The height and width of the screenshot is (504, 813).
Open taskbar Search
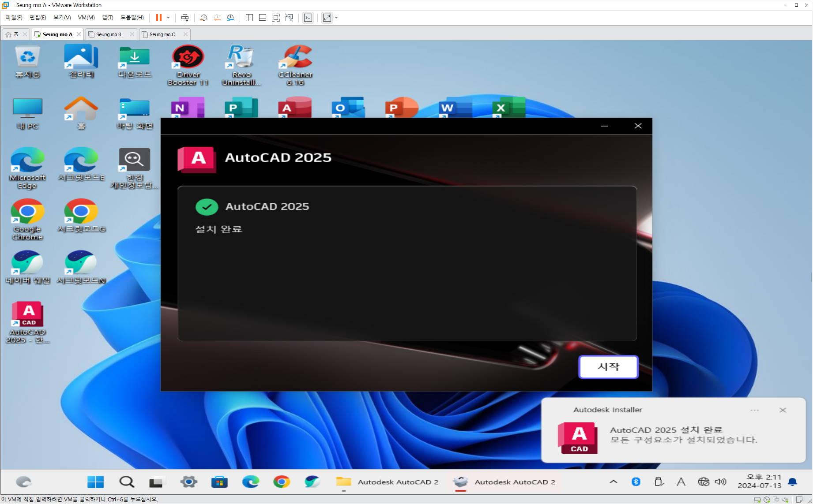[x=127, y=482]
